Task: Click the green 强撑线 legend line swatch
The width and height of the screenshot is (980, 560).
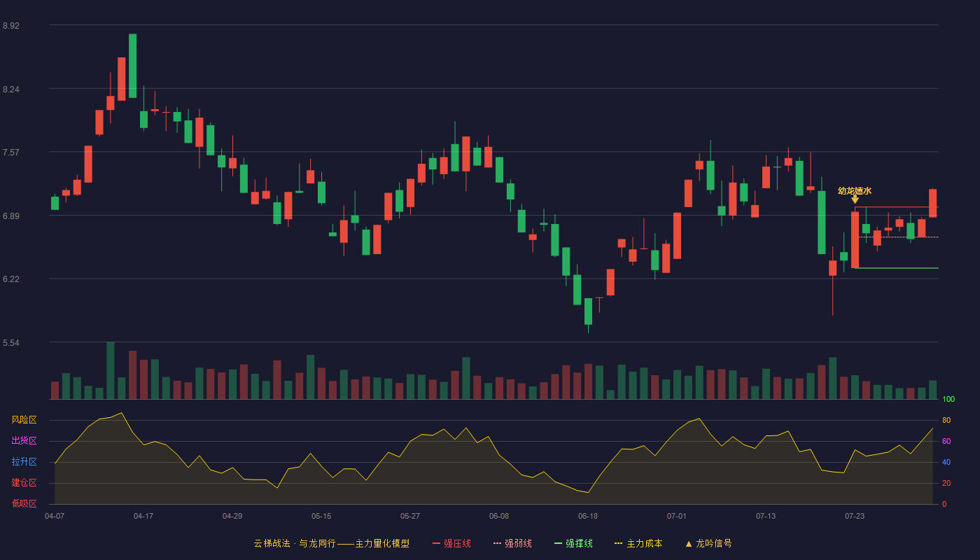Action: (x=559, y=543)
